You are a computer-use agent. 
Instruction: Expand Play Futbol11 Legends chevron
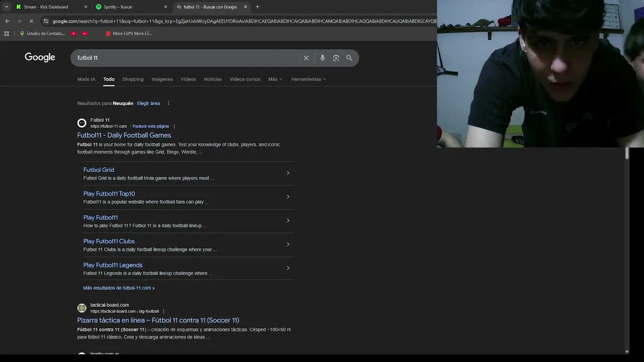pos(288,268)
